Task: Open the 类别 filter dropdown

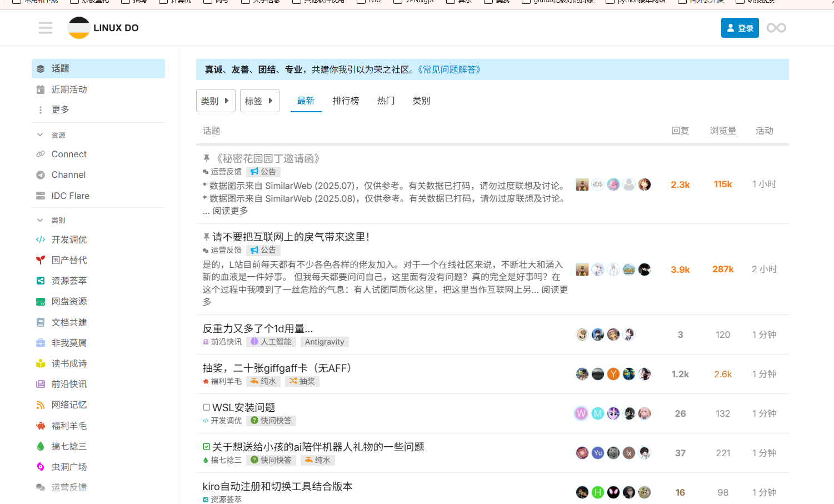Action: click(x=216, y=101)
